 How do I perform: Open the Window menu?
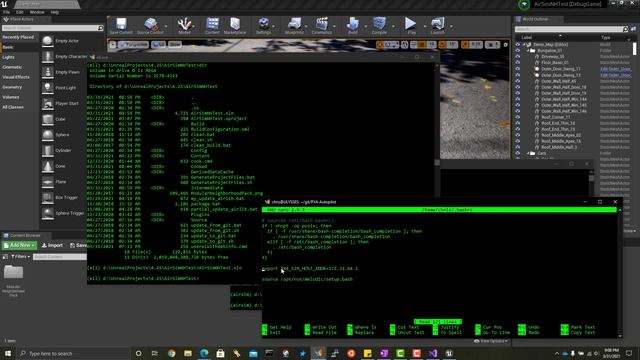37,12
